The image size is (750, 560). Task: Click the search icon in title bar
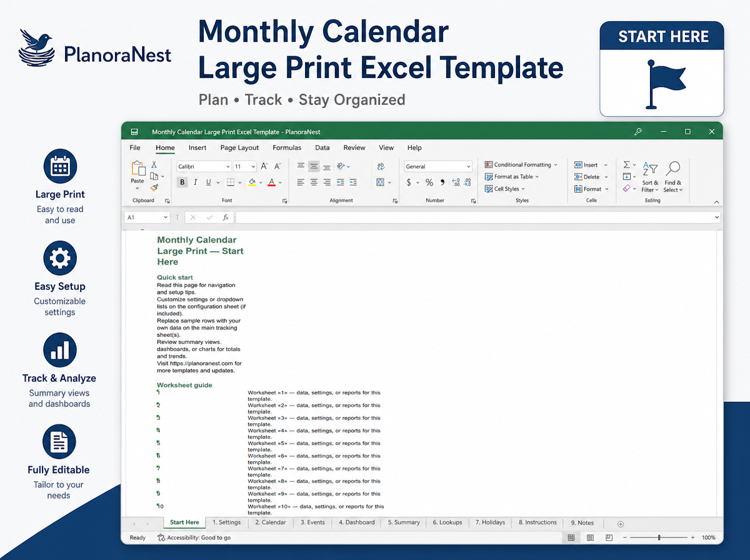tap(638, 132)
